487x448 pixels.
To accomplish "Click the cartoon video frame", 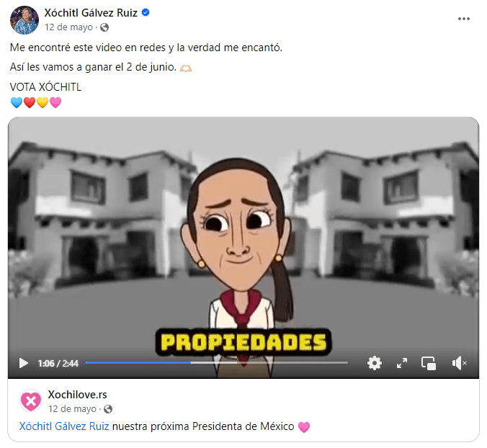I will click(243, 236).
